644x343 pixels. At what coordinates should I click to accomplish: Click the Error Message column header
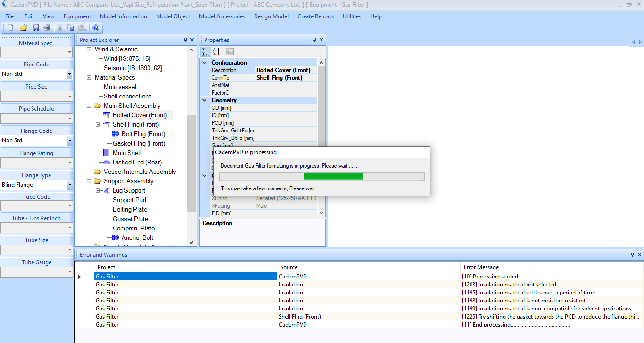(552, 267)
